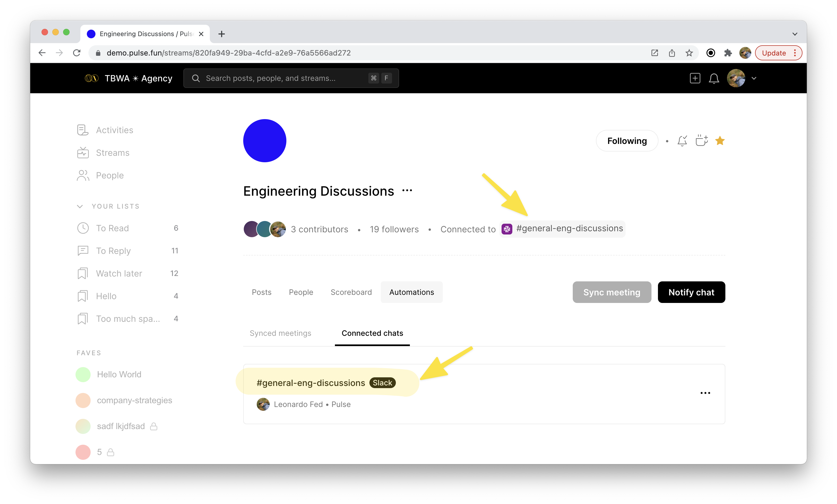The image size is (837, 504).
Task: Toggle the yellow favorite star
Action: click(720, 141)
